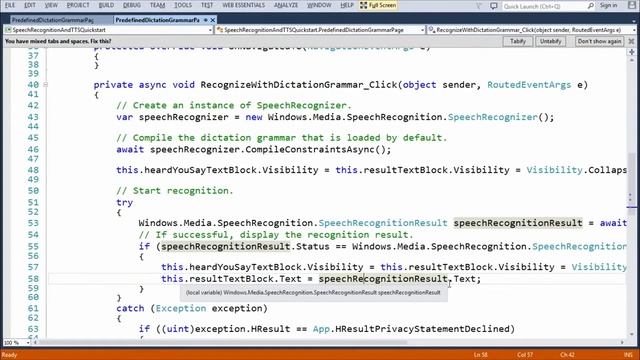Open the TOOLS menu
This screenshot has width=640, height=360.
(183, 5)
